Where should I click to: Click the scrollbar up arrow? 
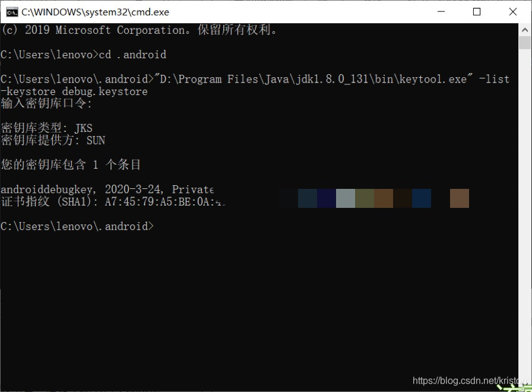tap(525, 30)
